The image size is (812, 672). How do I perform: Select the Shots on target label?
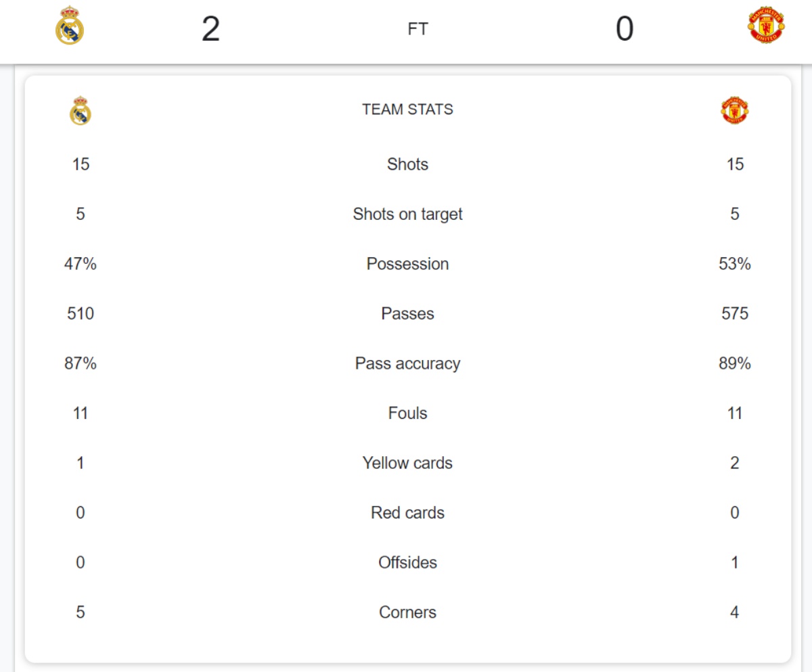pos(407,215)
